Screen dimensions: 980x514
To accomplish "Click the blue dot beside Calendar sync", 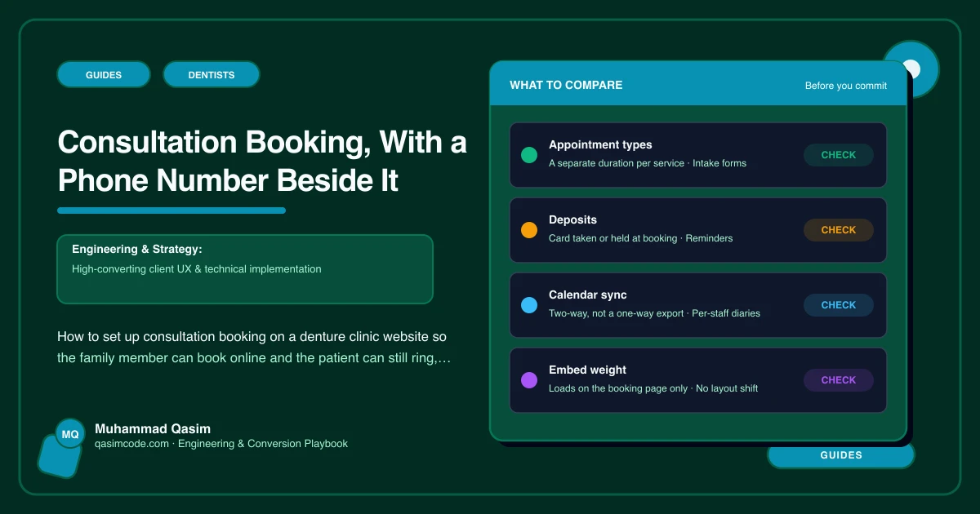I will point(529,305).
